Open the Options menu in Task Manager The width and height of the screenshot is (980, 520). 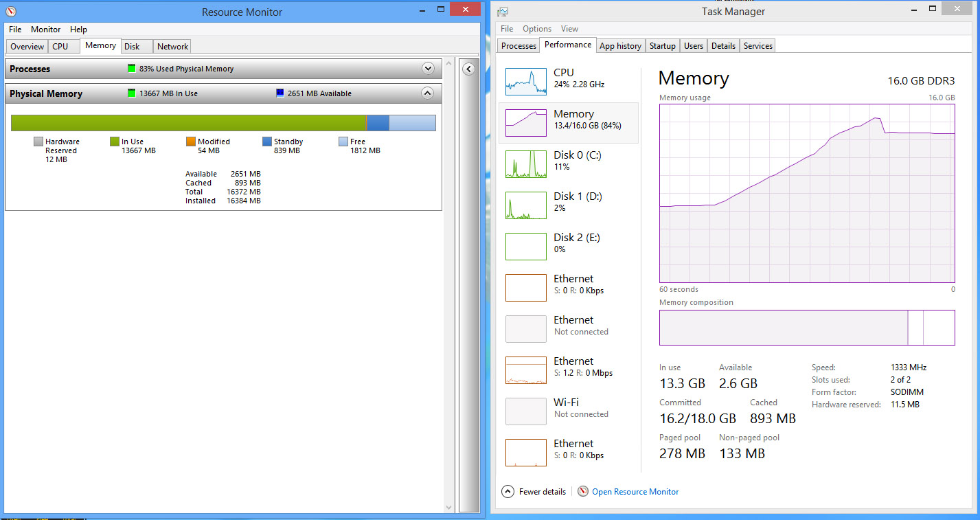537,29
